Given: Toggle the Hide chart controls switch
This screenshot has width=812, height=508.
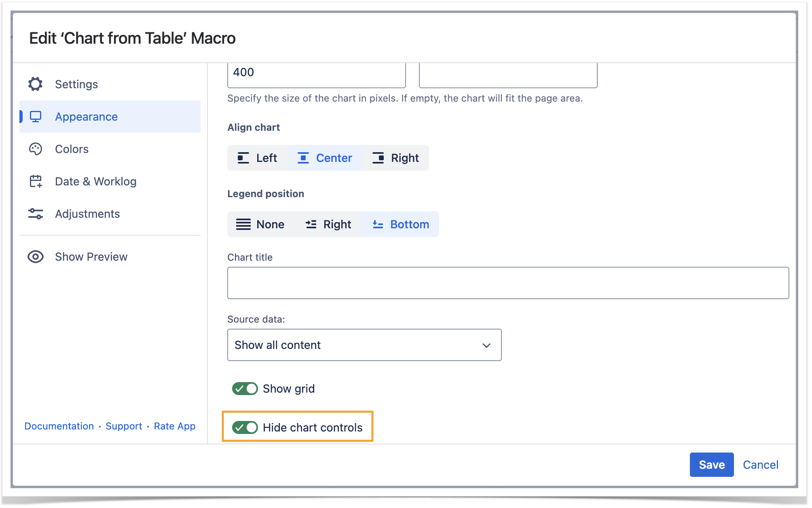Looking at the screenshot, I should 245,427.
